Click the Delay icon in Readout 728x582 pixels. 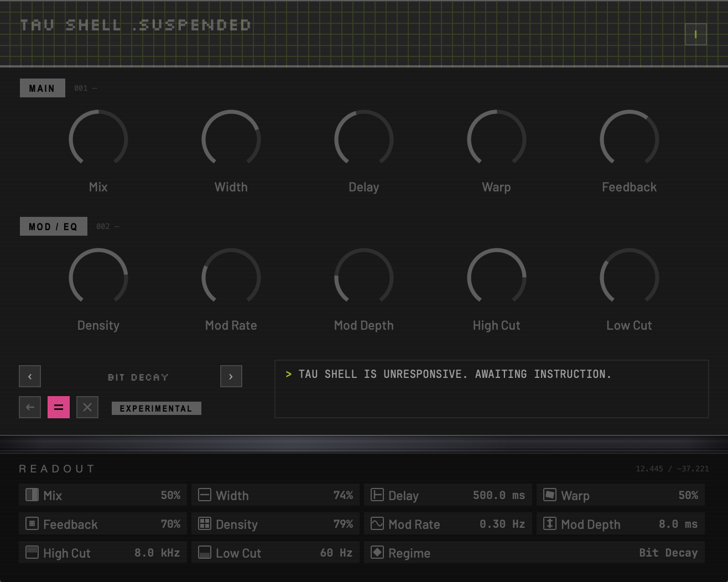click(377, 495)
